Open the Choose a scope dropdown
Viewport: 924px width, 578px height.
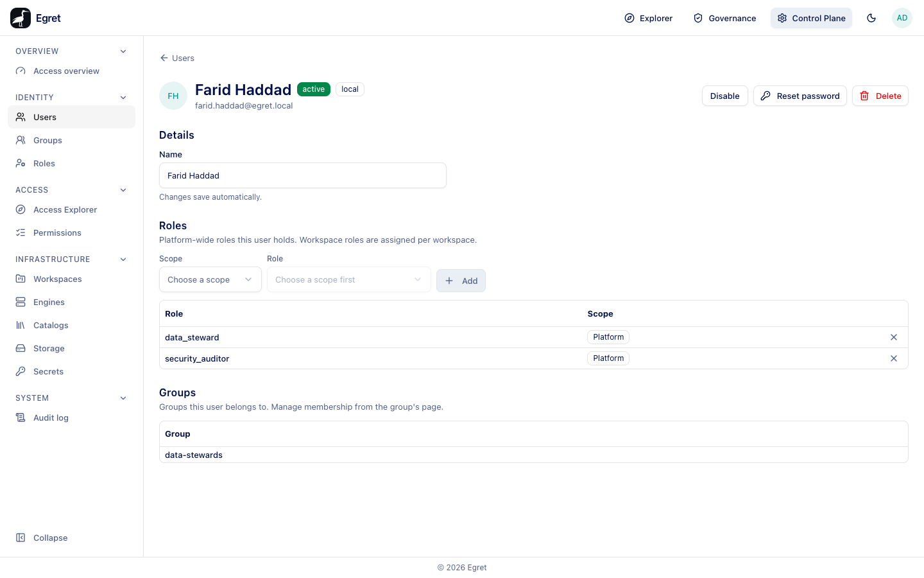(x=210, y=279)
